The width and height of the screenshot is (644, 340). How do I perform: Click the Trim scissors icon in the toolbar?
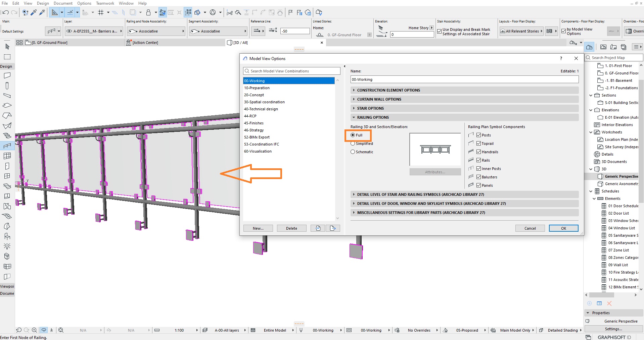230,12
